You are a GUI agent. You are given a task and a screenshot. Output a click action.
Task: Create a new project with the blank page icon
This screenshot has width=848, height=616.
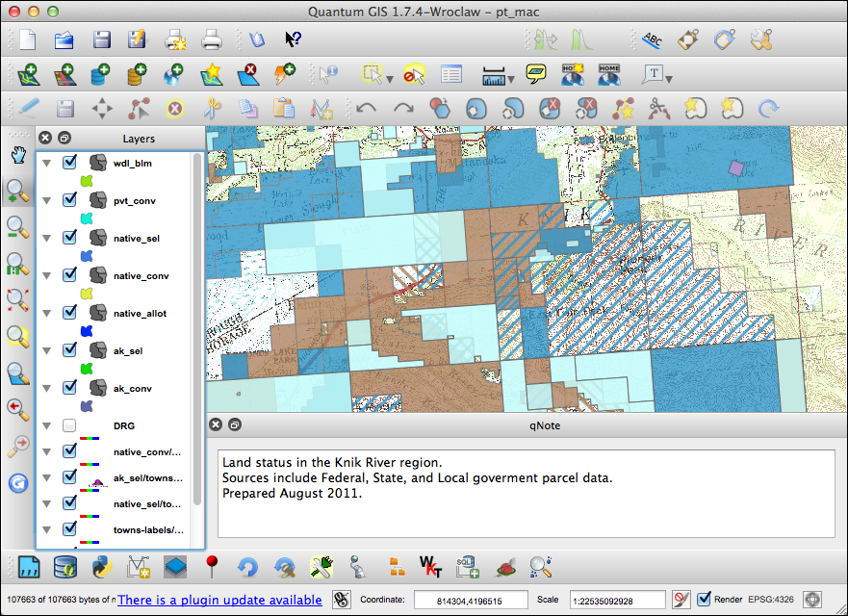(x=27, y=39)
